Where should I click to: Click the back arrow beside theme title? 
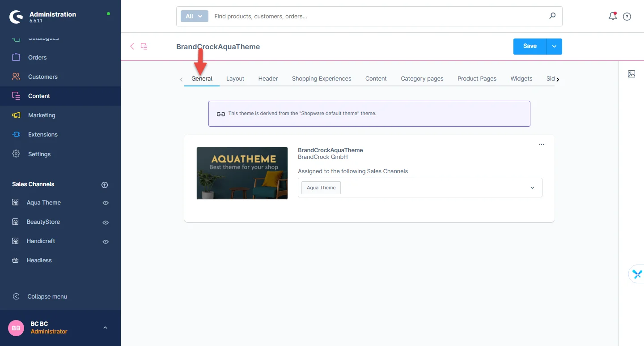click(x=132, y=46)
